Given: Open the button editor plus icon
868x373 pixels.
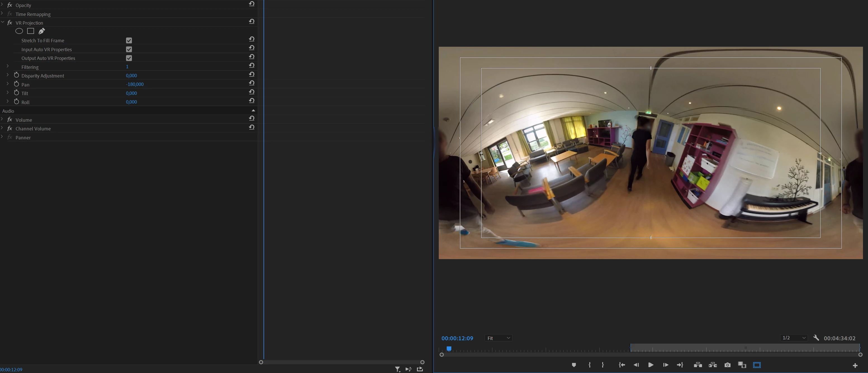Looking at the screenshot, I should [855, 365].
